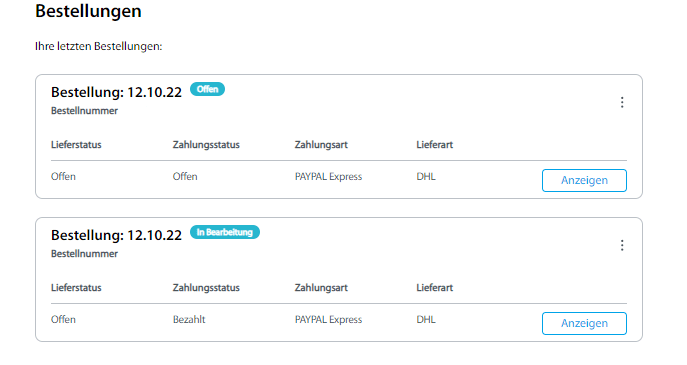Click Anzeigen for the Bezahlt order

584,323
